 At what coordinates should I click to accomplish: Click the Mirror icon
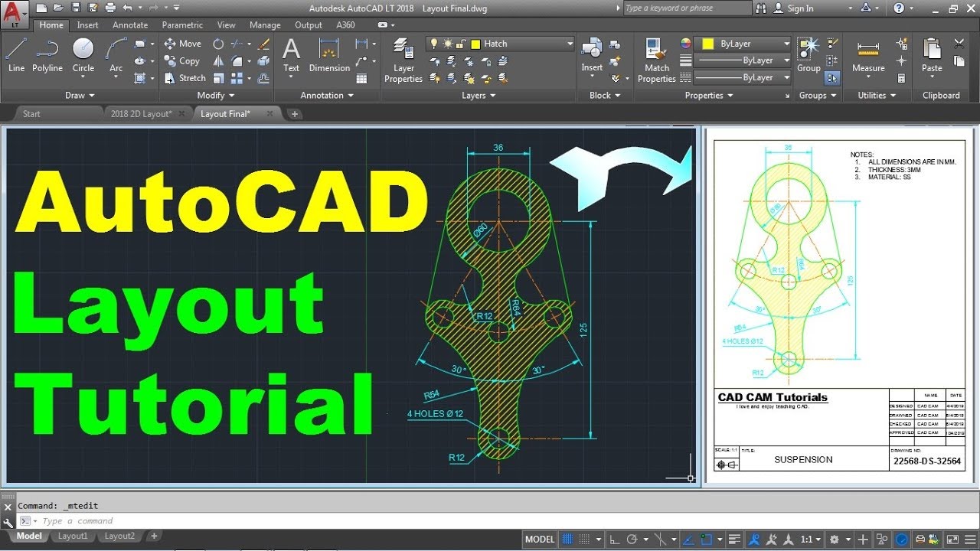pos(218,60)
